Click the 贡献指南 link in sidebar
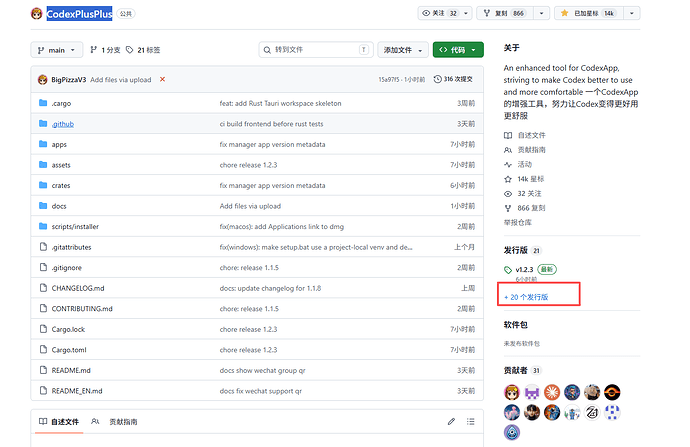This screenshot has width=690, height=447. [x=525, y=150]
